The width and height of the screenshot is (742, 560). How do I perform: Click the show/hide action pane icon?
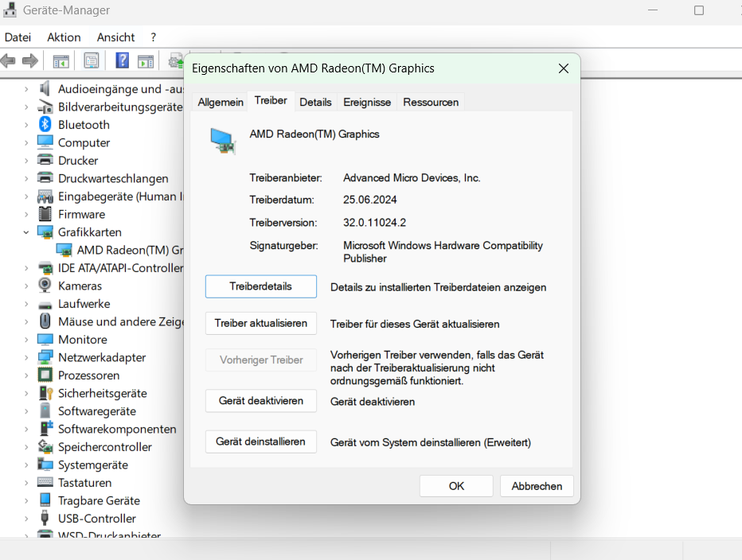146,61
